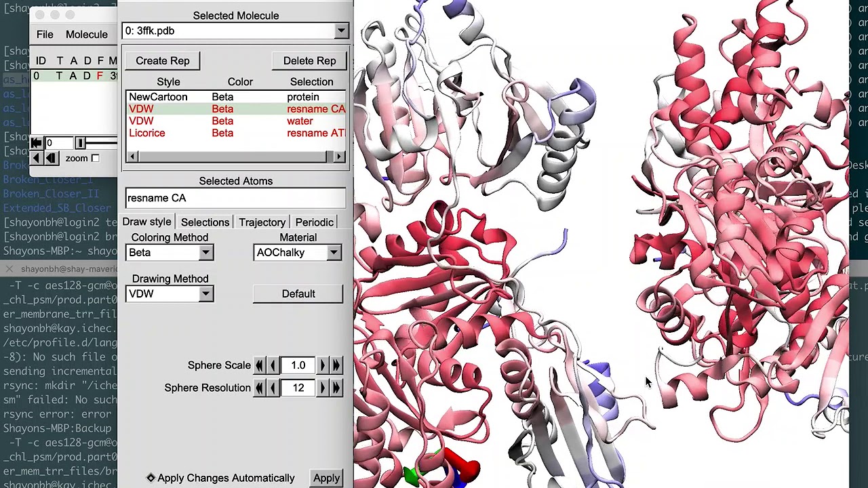The width and height of the screenshot is (868, 488).
Task: Click the Sphere Scale value field
Action: (x=298, y=365)
